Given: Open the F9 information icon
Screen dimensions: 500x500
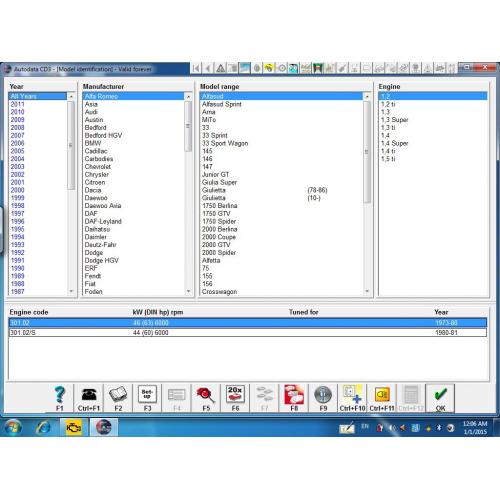Looking at the screenshot, I should click(323, 398).
